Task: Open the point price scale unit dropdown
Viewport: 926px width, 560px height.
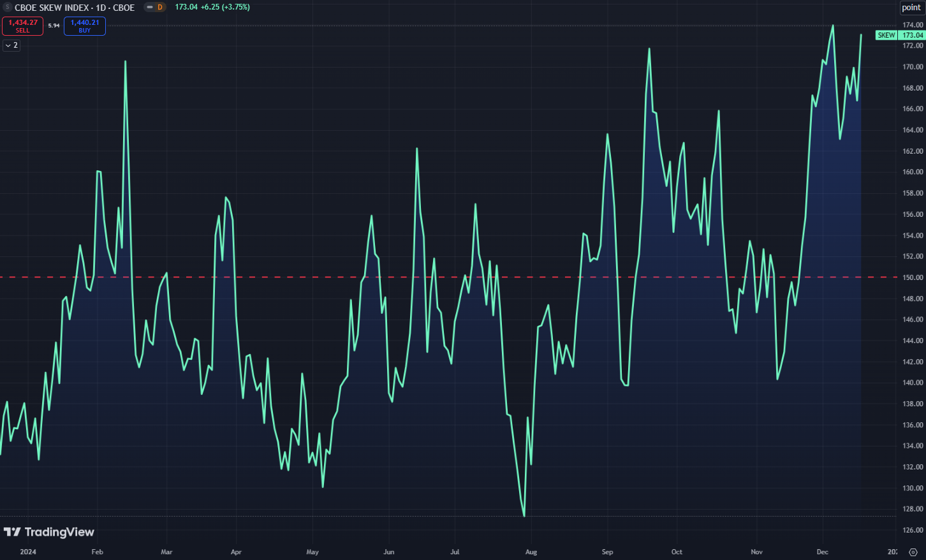Action: [x=911, y=8]
